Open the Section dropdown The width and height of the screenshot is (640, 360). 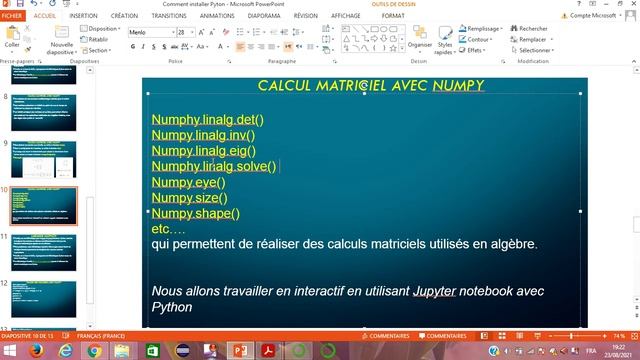(x=96, y=50)
